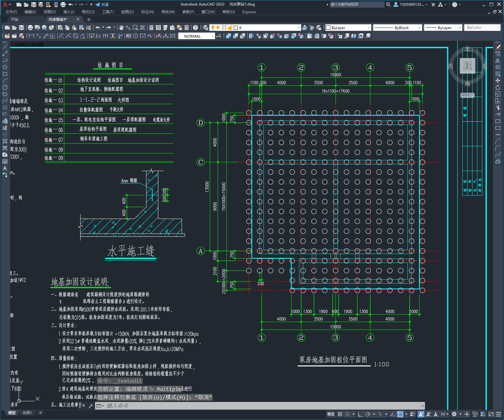Image resolution: width=504 pixels, height=420 pixels.
Task: Open Layer Properties Manager icon
Action: 206,28
